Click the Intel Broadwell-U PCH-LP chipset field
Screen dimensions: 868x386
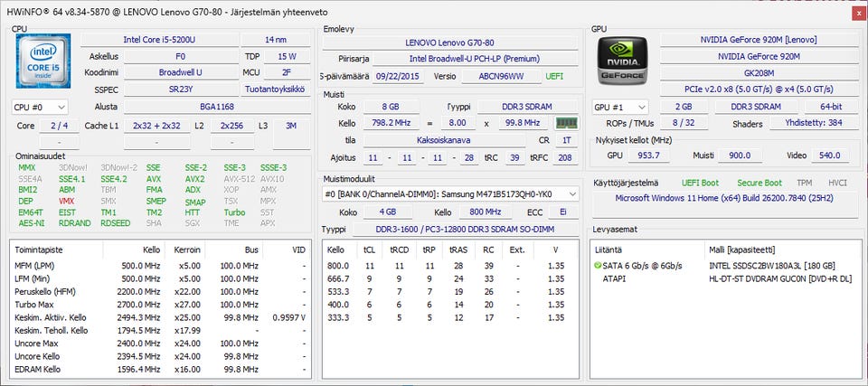tap(465, 59)
